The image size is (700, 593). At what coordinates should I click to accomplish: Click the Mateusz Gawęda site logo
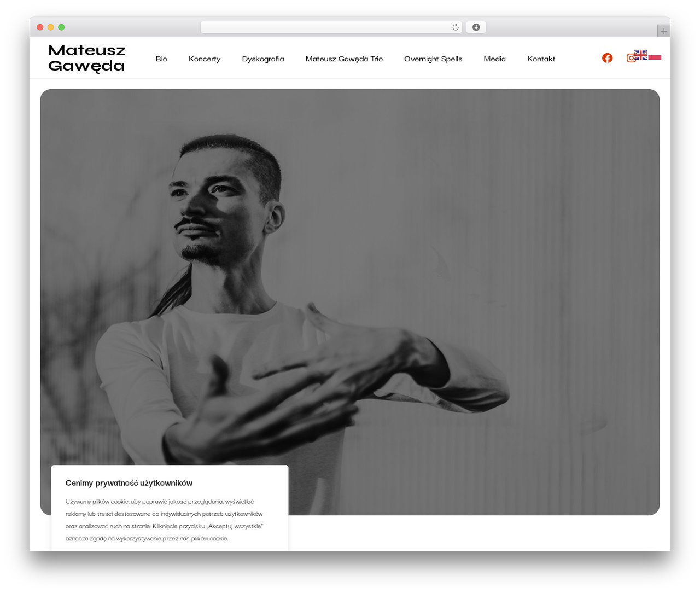pos(87,58)
